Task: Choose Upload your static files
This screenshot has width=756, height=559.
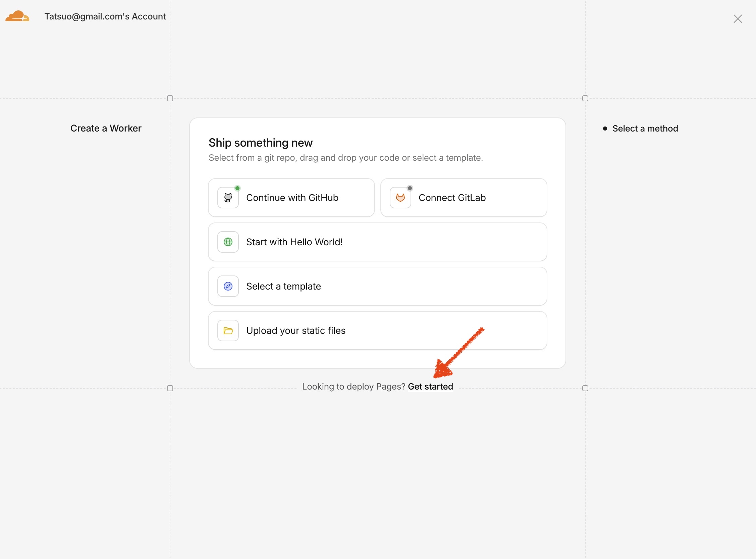Action: [377, 331]
